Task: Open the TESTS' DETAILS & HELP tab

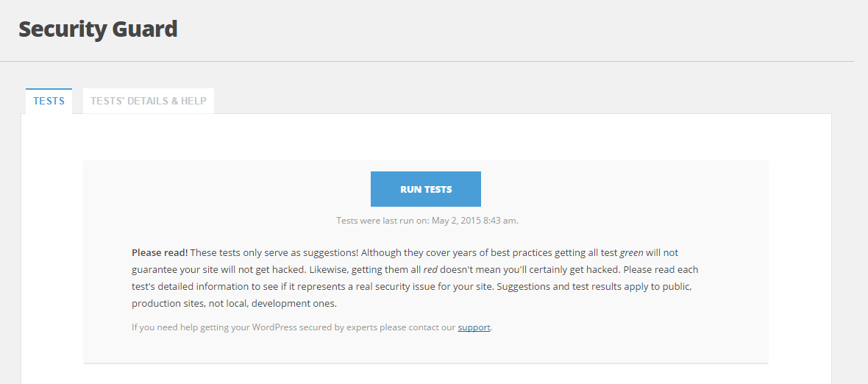Action: click(x=149, y=102)
